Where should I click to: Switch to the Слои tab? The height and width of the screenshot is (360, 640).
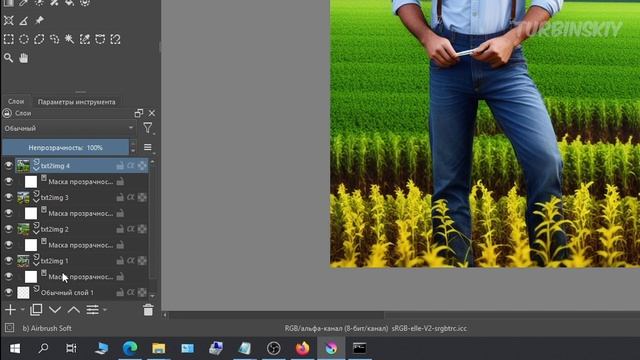point(16,101)
